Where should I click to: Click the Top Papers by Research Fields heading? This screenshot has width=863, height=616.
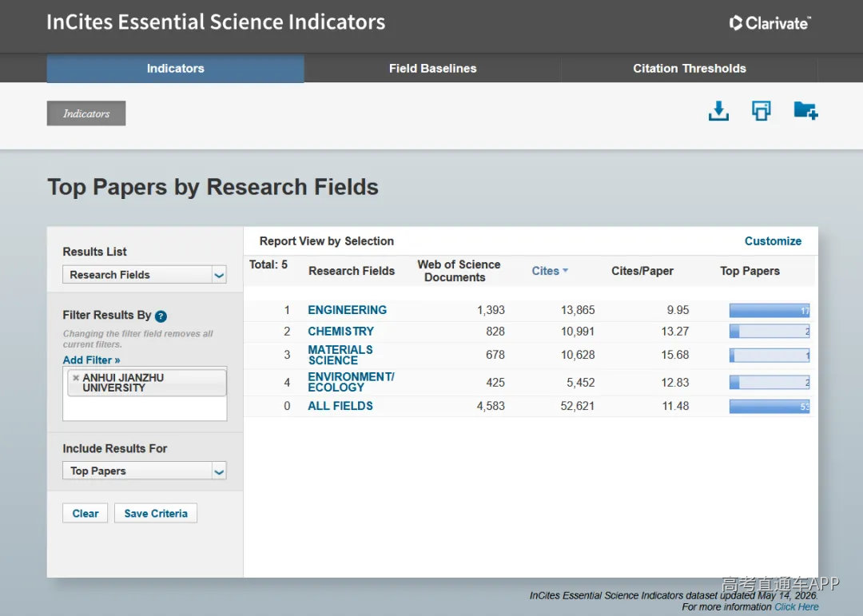coord(213,187)
